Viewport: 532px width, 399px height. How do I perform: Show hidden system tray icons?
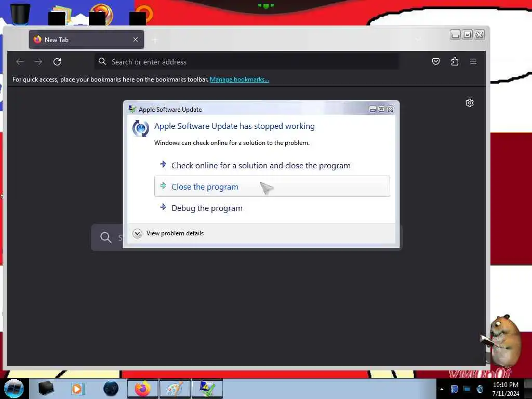(x=442, y=389)
